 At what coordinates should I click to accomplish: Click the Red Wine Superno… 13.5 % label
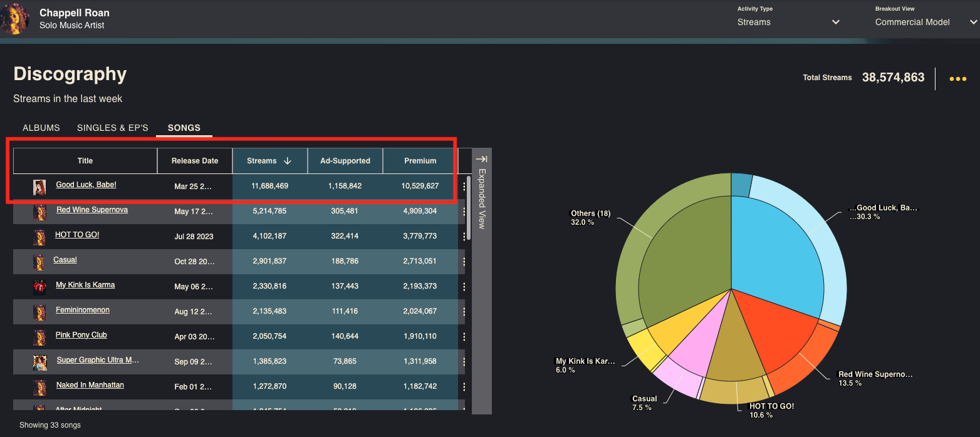click(875, 379)
